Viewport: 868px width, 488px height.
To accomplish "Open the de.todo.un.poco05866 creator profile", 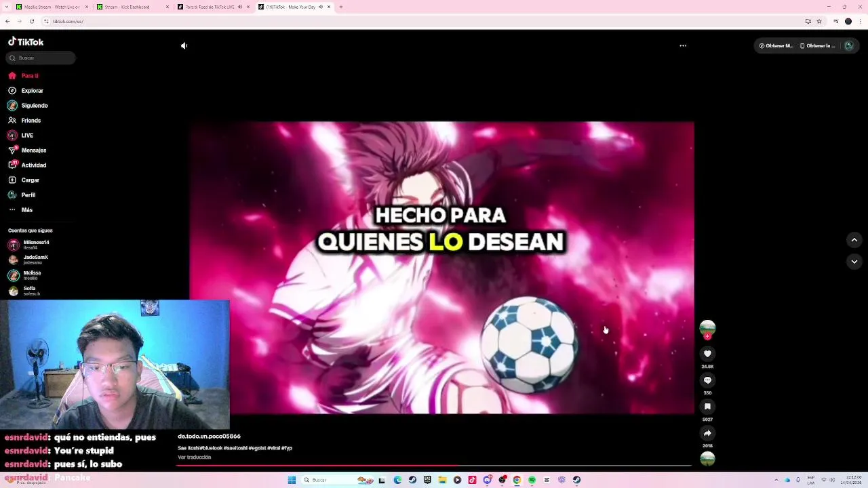I will pos(209,436).
